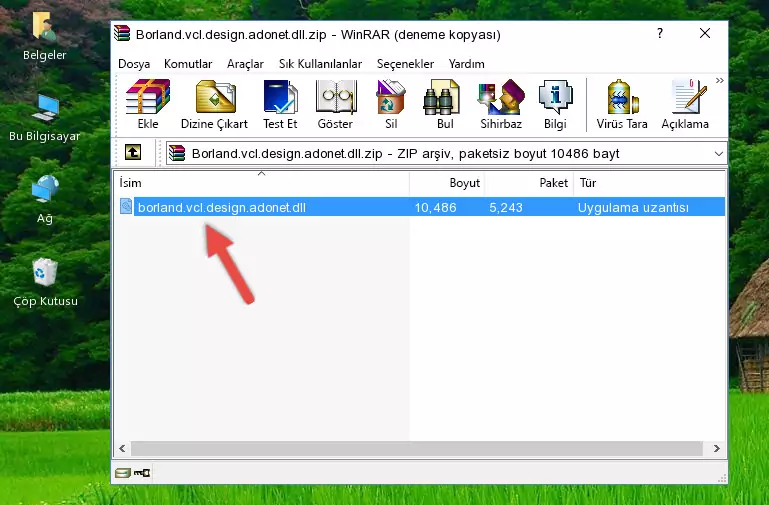The width and height of the screenshot is (769, 505).
Task: Click the disk drive status icon
Action: 123,473
